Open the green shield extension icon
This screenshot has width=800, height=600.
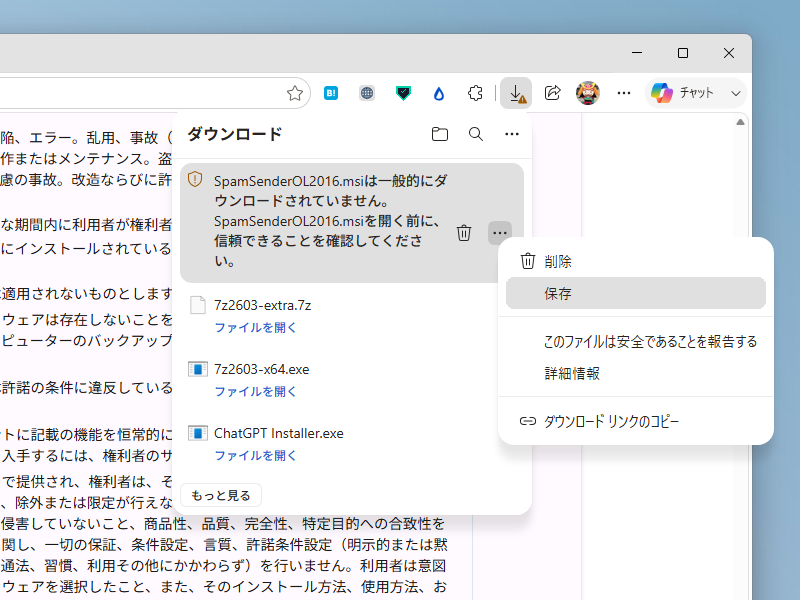[x=403, y=93]
